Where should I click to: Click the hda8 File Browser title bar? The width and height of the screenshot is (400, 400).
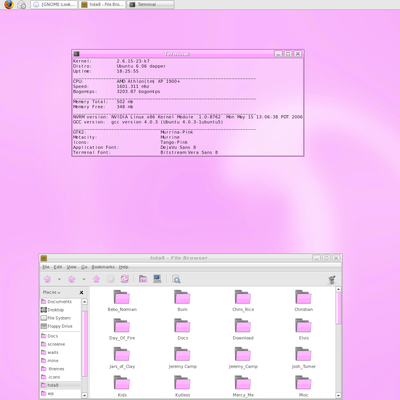pos(179,258)
